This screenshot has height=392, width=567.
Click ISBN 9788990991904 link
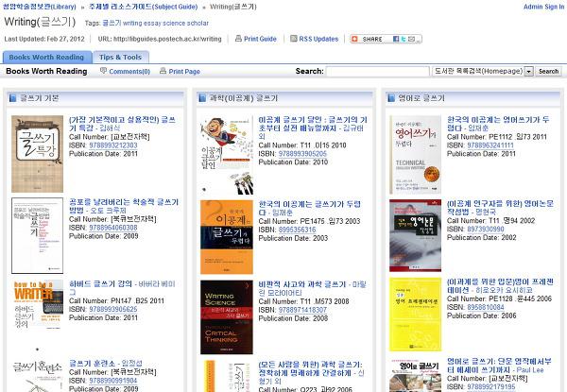coord(113,381)
